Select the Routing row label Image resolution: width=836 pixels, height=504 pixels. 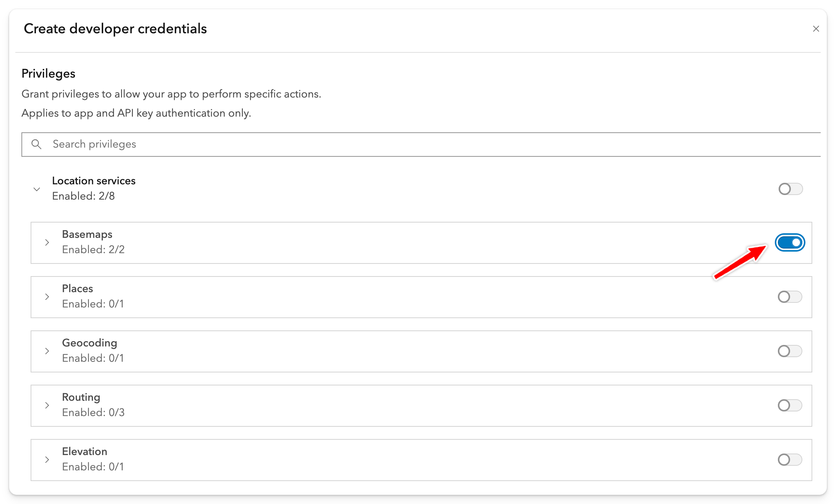click(81, 397)
